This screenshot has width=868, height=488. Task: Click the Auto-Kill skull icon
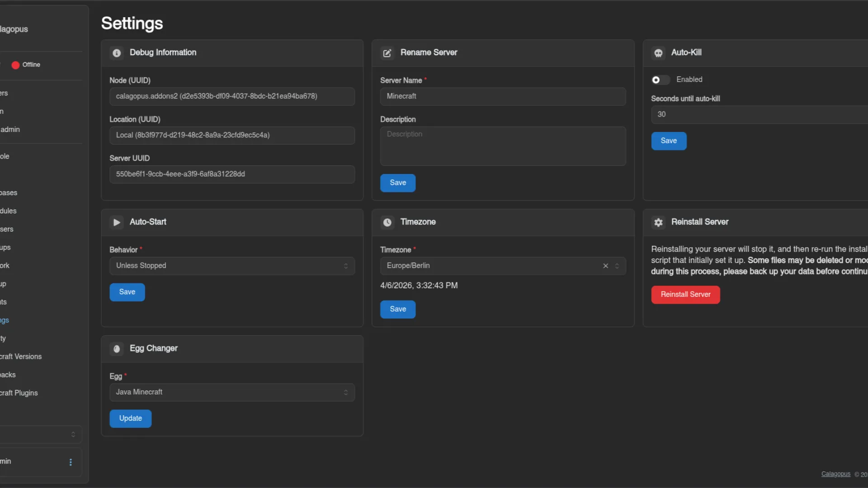(658, 53)
